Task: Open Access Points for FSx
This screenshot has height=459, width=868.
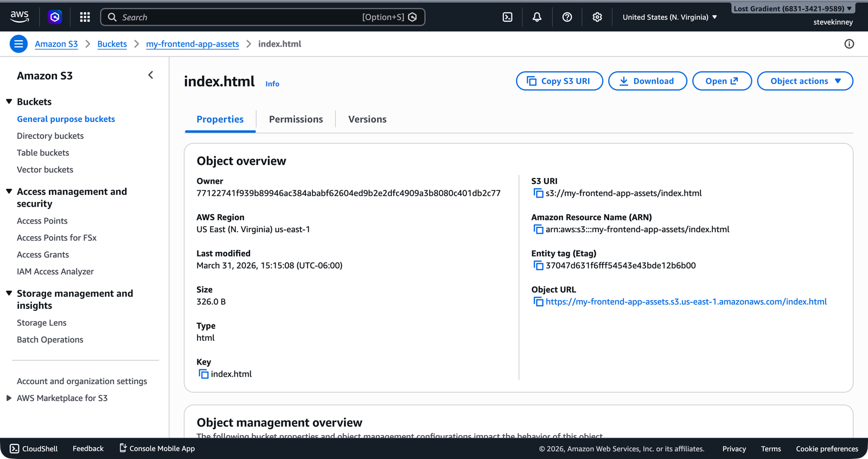Action: pos(57,238)
